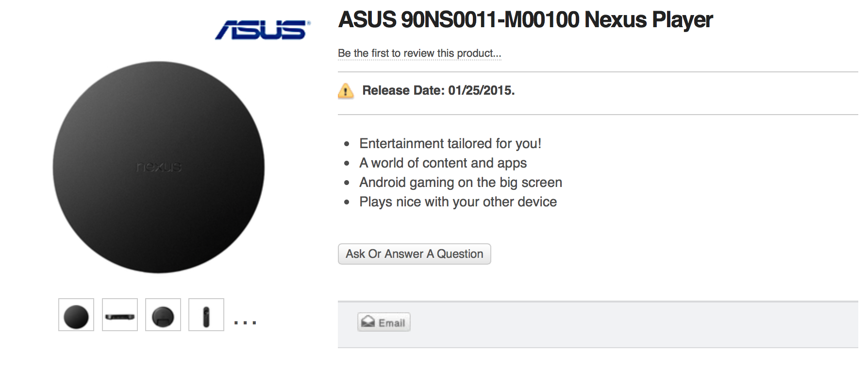Click the ASUS Nexus Player product title
Image resolution: width=868 pixels, height=371 pixels.
pyautogui.click(x=525, y=20)
